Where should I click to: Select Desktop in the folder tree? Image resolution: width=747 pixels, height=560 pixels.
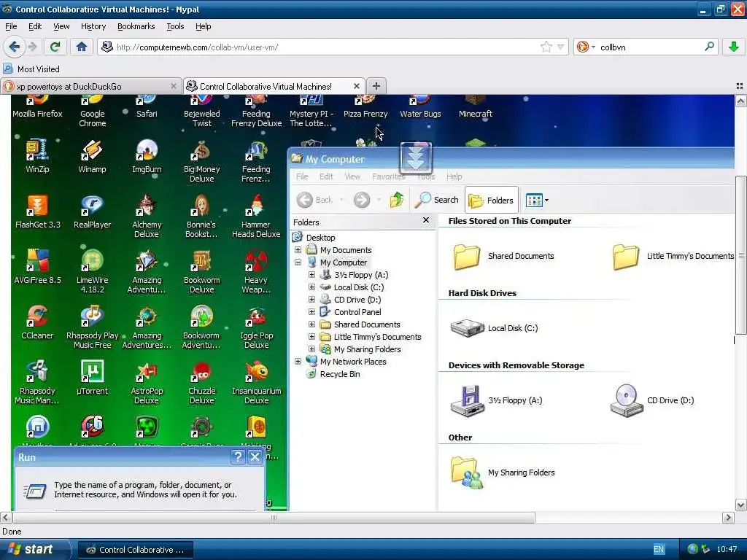pyautogui.click(x=314, y=237)
